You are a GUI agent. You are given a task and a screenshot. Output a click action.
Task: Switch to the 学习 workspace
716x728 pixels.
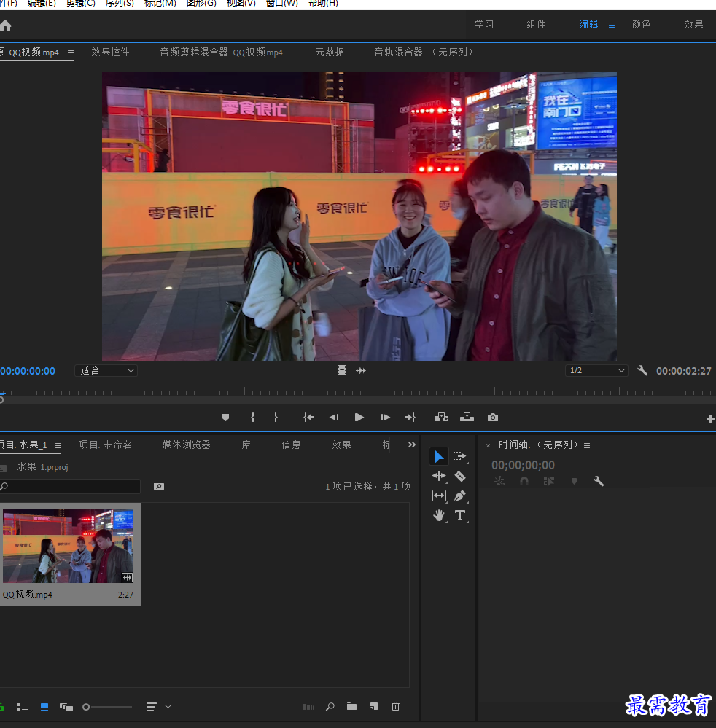tap(484, 24)
